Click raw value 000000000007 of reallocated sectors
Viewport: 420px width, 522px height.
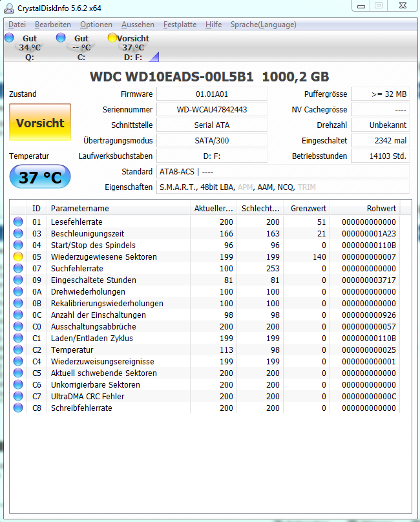[369, 257]
